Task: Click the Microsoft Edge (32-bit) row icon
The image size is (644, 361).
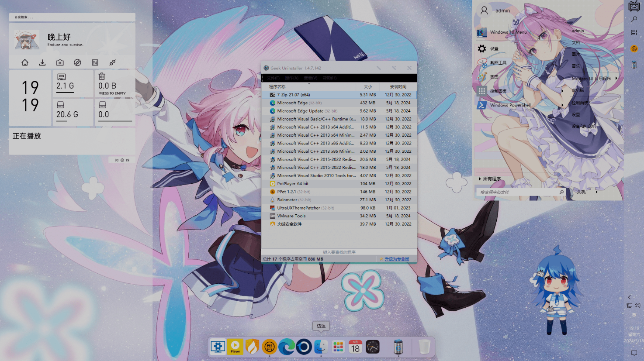Action: [272, 103]
